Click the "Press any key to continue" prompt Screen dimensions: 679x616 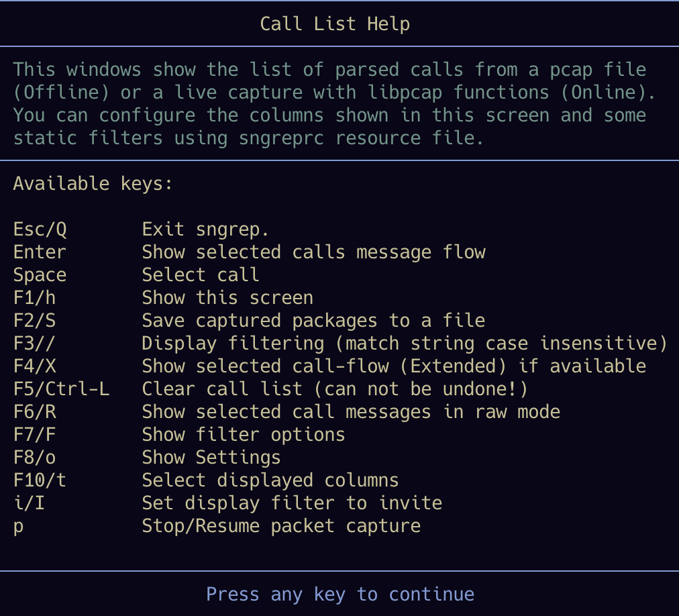[x=339, y=594]
